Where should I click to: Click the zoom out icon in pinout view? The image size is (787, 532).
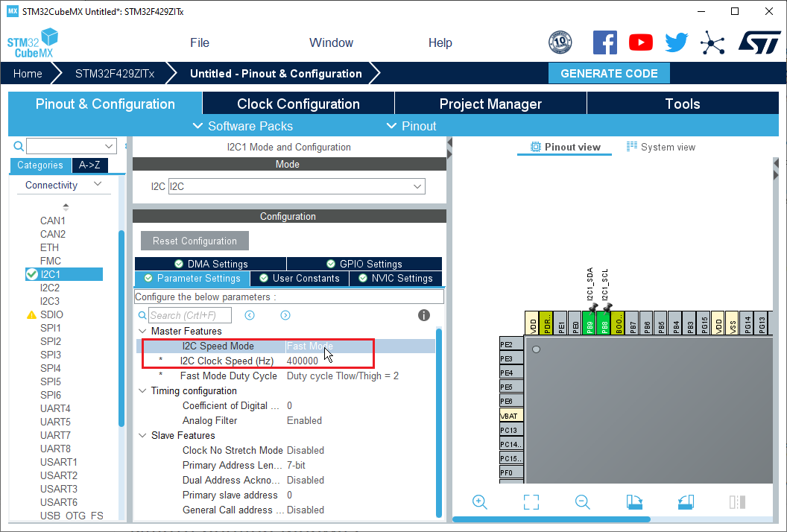pos(582,502)
